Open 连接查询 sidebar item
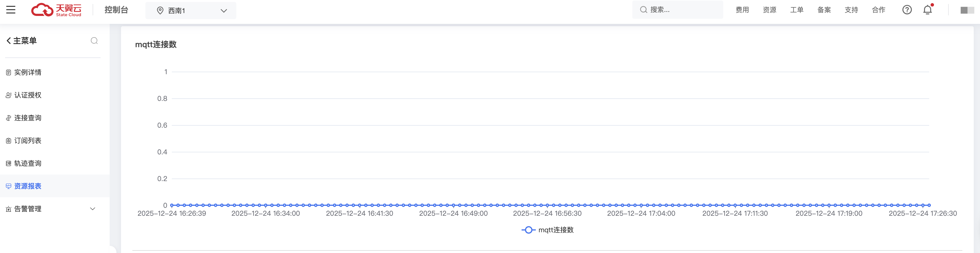The width and height of the screenshot is (980, 253). click(28, 118)
